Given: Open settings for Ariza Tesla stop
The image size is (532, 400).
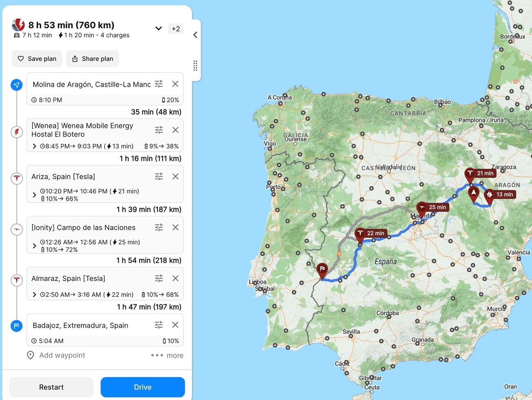Looking at the screenshot, I should (x=159, y=177).
